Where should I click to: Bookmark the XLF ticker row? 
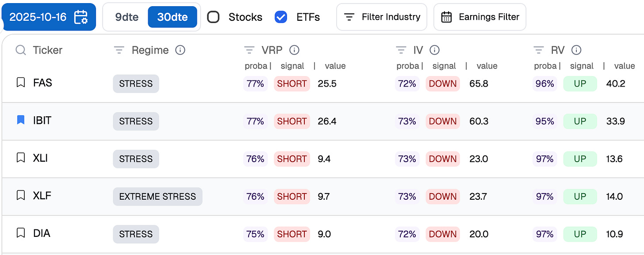pyautogui.click(x=20, y=195)
